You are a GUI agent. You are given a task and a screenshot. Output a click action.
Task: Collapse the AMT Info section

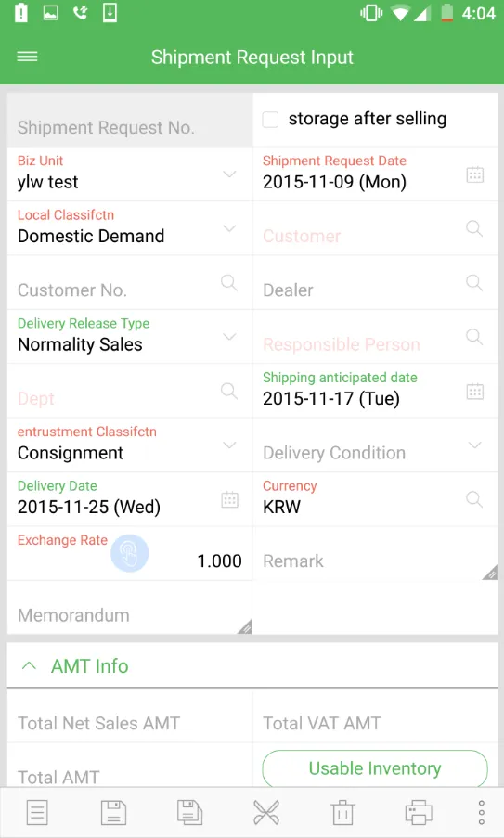click(30, 666)
